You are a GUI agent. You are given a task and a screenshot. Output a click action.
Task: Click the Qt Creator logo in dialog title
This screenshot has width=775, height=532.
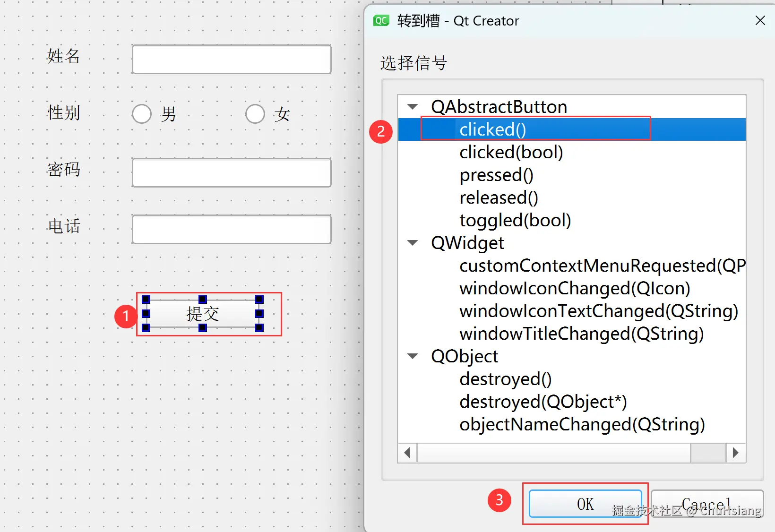(x=381, y=20)
